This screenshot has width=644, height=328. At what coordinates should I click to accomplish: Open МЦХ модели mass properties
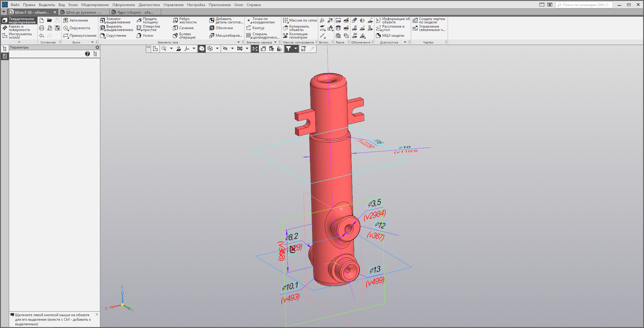click(390, 36)
